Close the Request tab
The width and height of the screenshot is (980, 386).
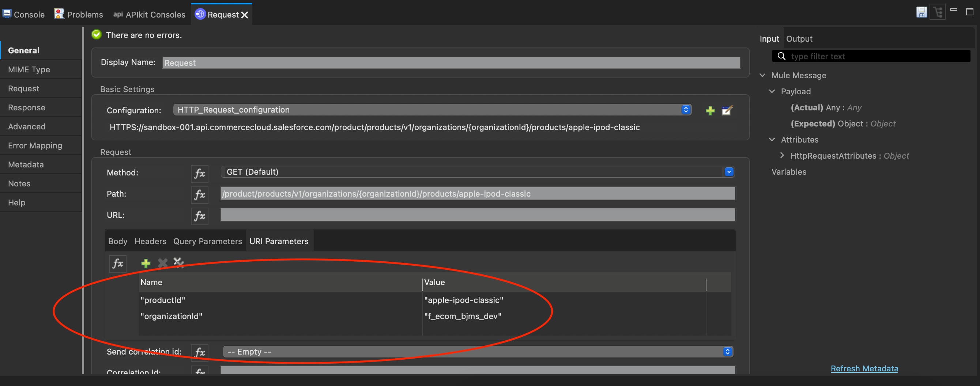pyautogui.click(x=245, y=15)
